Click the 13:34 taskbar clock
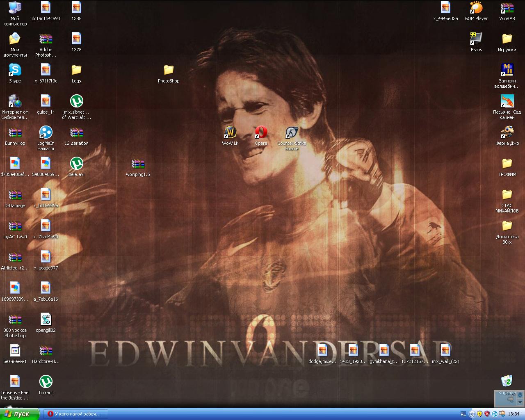The width and height of the screenshot is (525, 420). click(x=514, y=414)
